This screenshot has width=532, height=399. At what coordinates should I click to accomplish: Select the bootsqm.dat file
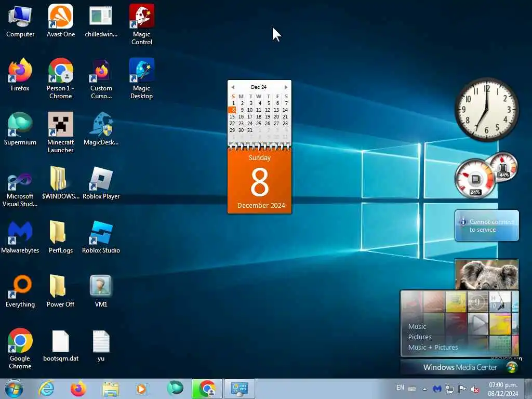pos(61,345)
